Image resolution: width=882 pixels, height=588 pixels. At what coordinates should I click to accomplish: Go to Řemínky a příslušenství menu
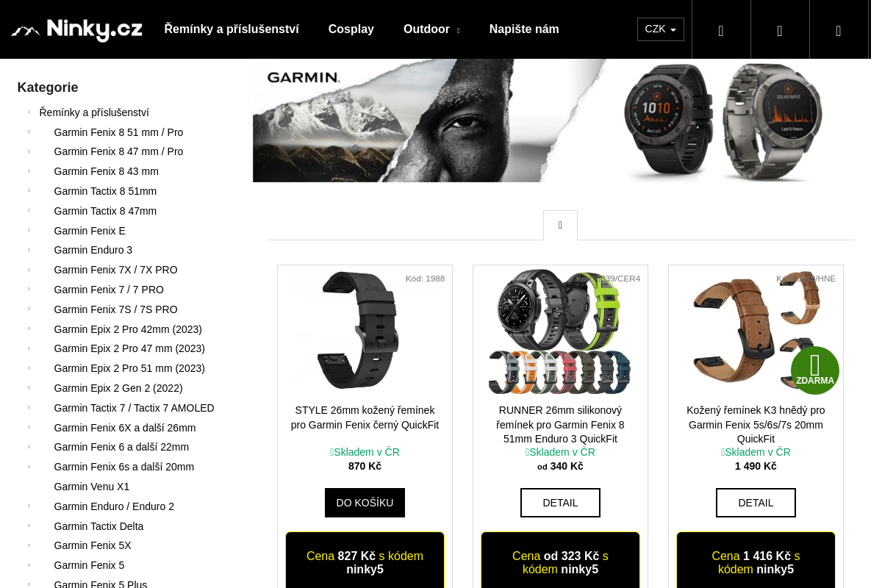point(232,29)
